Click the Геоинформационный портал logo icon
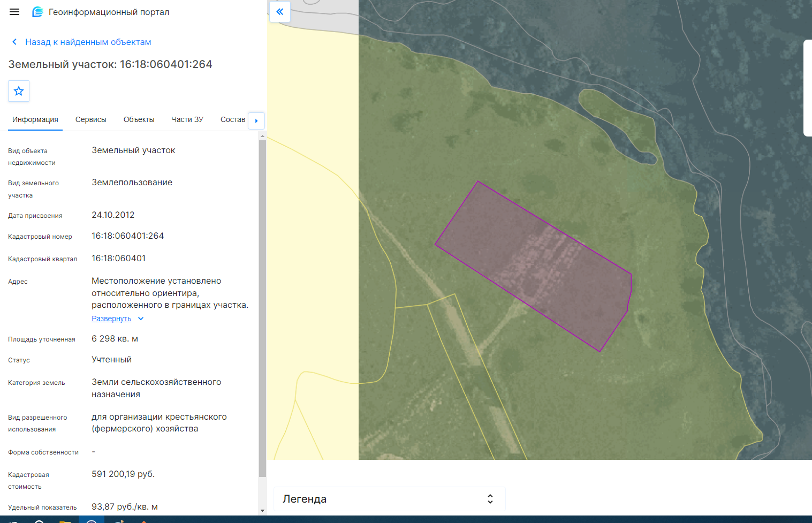 37,12
